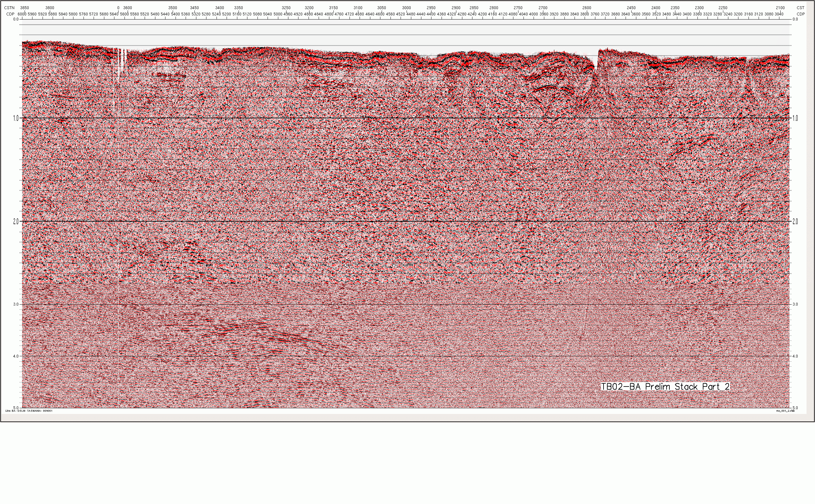Viewport: 815px width, 504px height.
Task: Click CSTN station marker 3500
Action: click(x=172, y=8)
